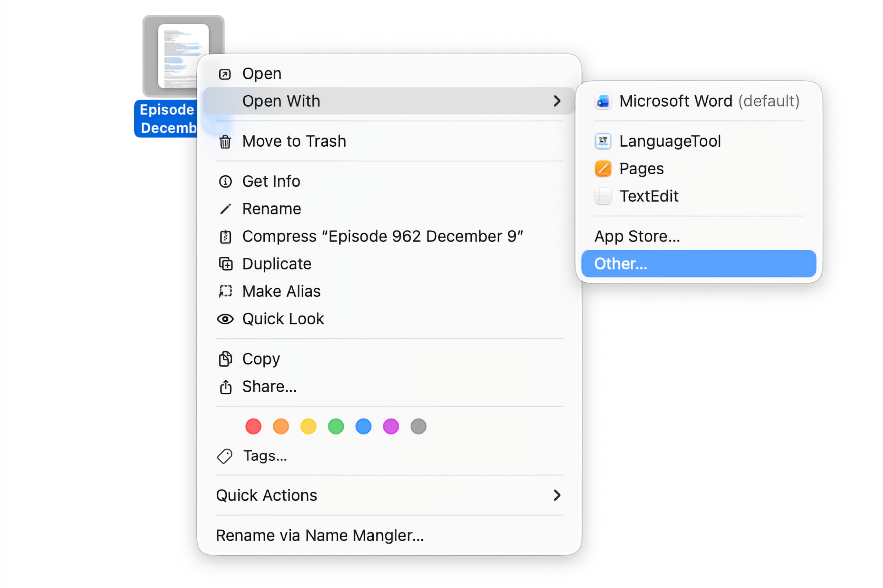Click the Share arrow icon
The width and height of the screenshot is (883, 588).
coord(226,386)
